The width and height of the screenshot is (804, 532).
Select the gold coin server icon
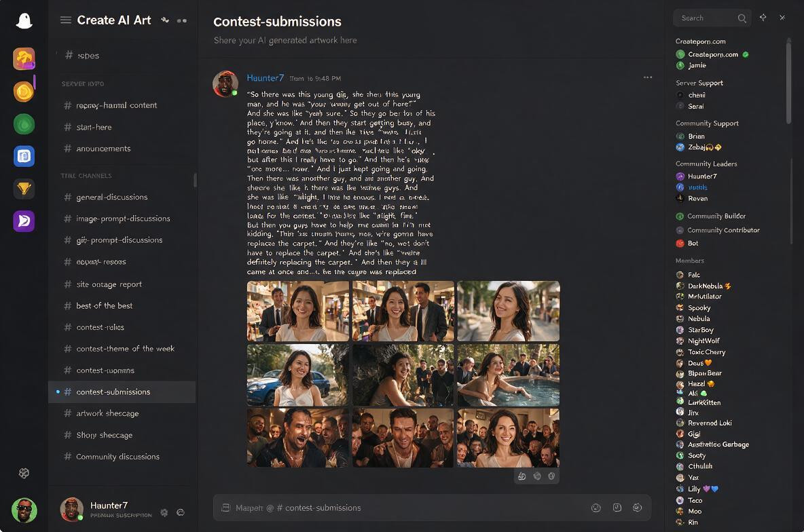click(24, 92)
